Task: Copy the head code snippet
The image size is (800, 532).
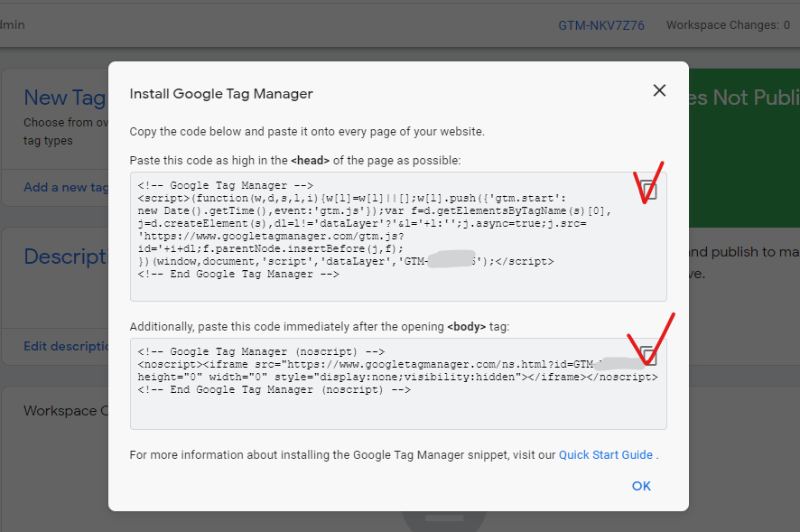Action: (648, 190)
